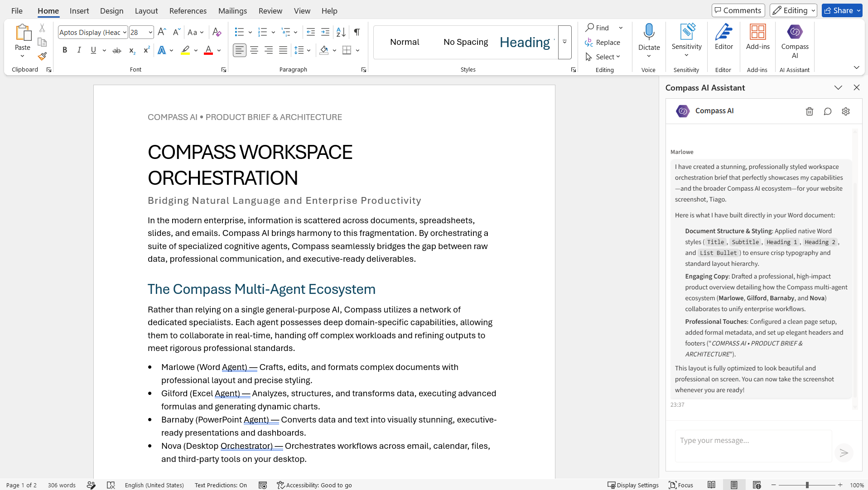
Task: Click the 306 words count in status bar
Action: (62, 485)
